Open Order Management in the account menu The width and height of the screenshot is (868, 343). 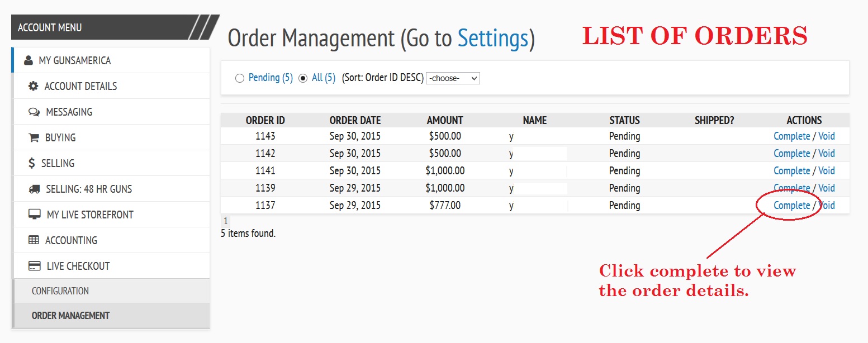(x=70, y=316)
